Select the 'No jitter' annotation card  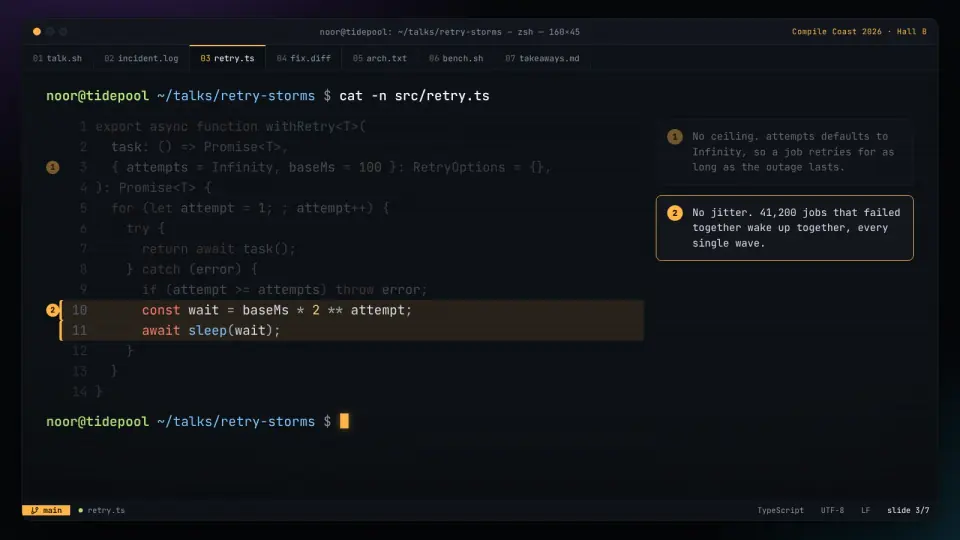(784, 228)
